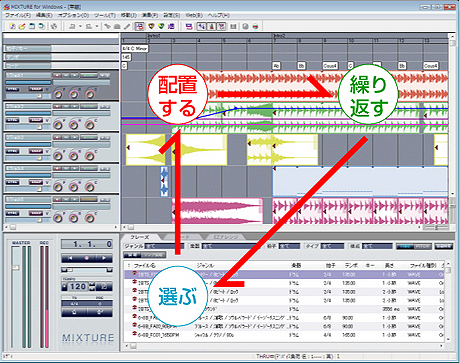Toggle the green button on track two

coord(89,106)
